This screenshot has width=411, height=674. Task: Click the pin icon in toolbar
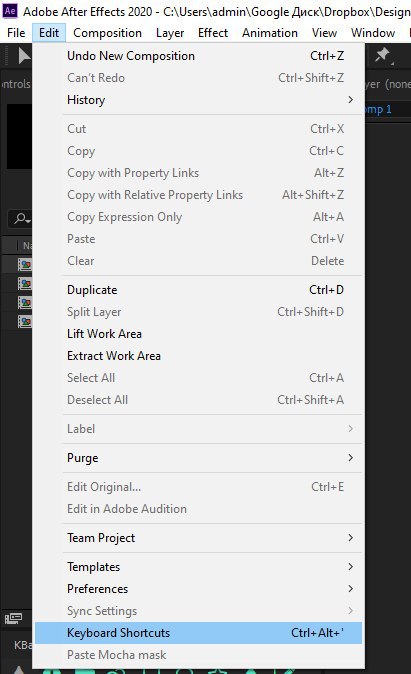click(382, 55)
